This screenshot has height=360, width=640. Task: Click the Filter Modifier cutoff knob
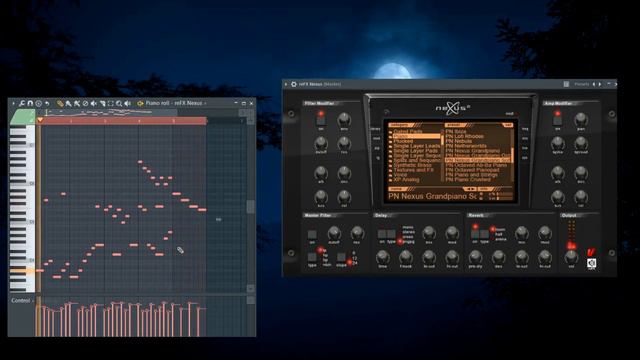321,143
